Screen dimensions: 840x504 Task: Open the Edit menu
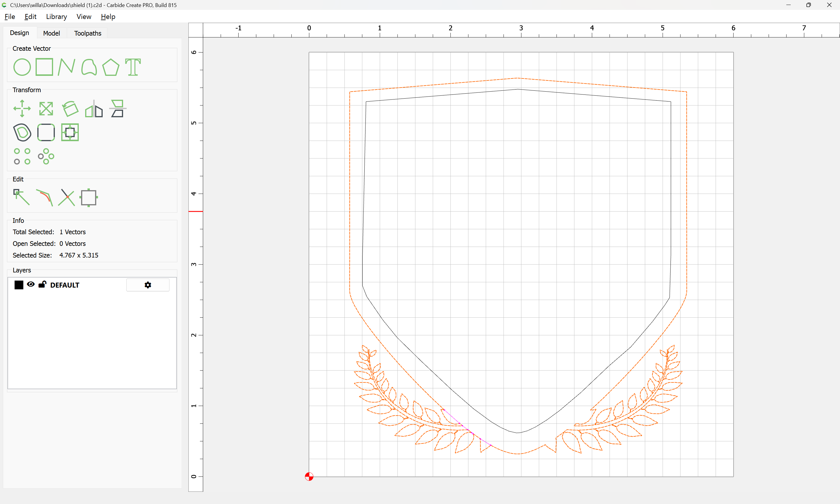[30, 16]
